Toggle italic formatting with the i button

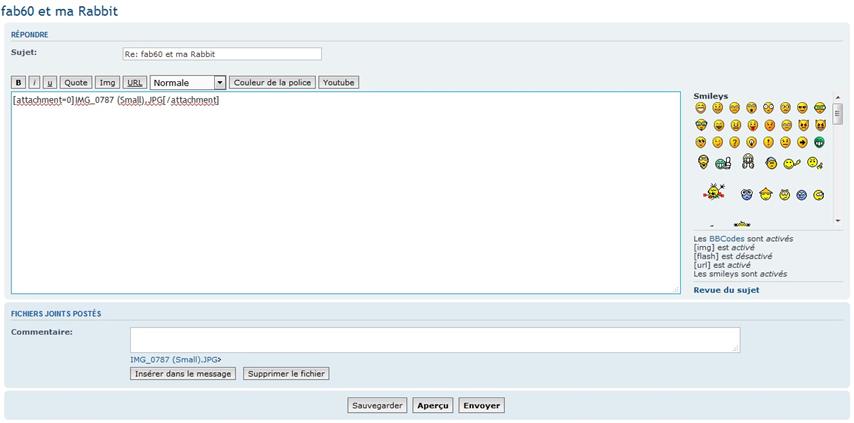[35, 83]
